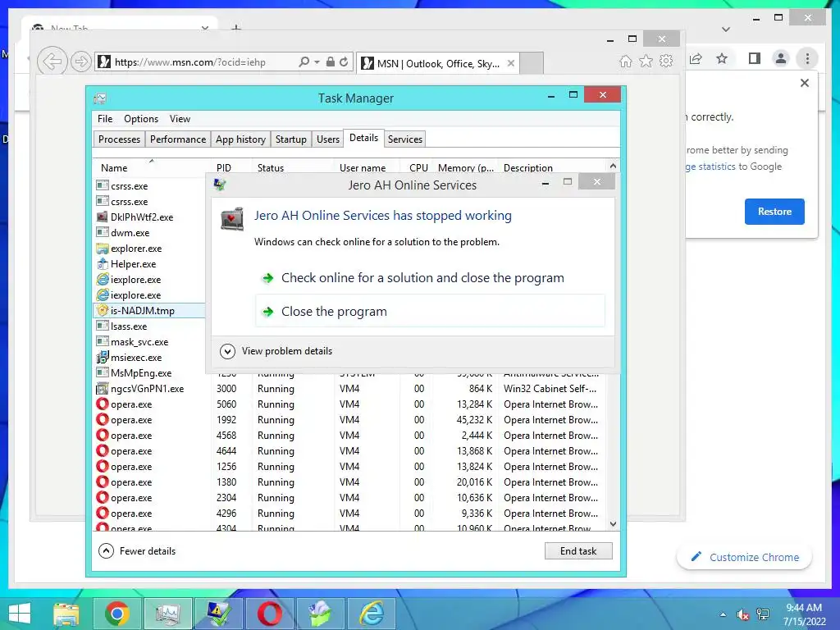Screen dimensions: 840x630
Task: Dismiss the Chrome restore bubble with X
Action: [804, 83]
